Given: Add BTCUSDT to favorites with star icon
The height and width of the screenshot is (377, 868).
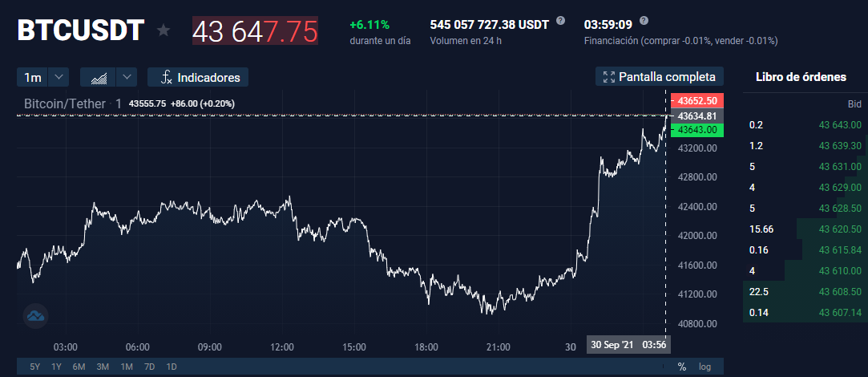Looking at the screenshot, I should point(164,30).
